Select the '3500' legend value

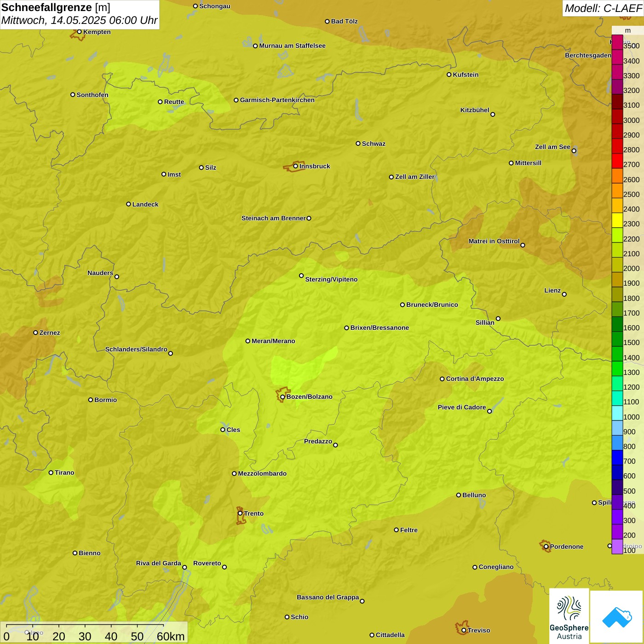(x=632, y=46)
